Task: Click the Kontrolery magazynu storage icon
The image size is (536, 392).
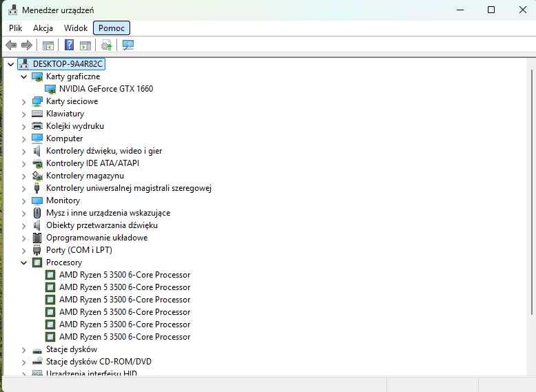Action: pyautogui.click(x=37, y=176)
